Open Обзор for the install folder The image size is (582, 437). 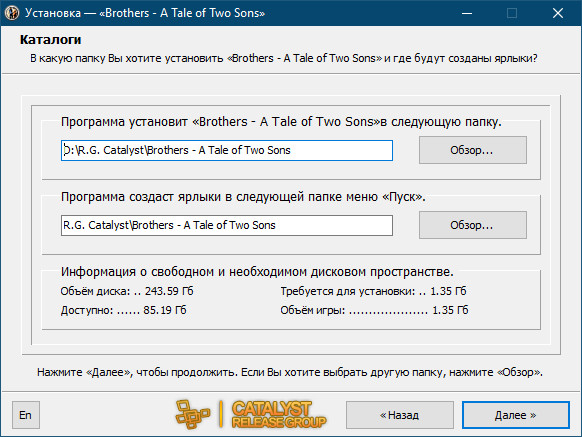point(473,150)
